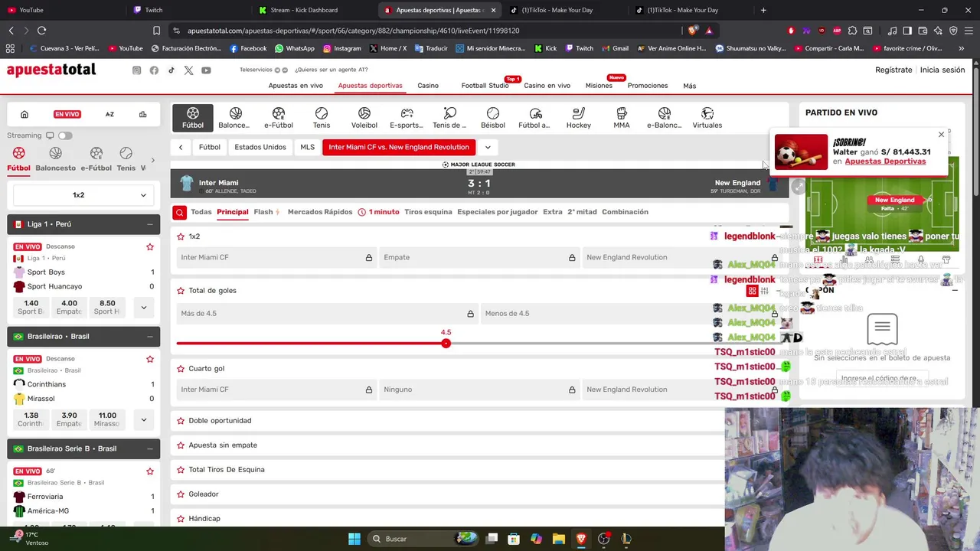
Task: Open the Tenis sport category
Action: click(x=322, y=118)
